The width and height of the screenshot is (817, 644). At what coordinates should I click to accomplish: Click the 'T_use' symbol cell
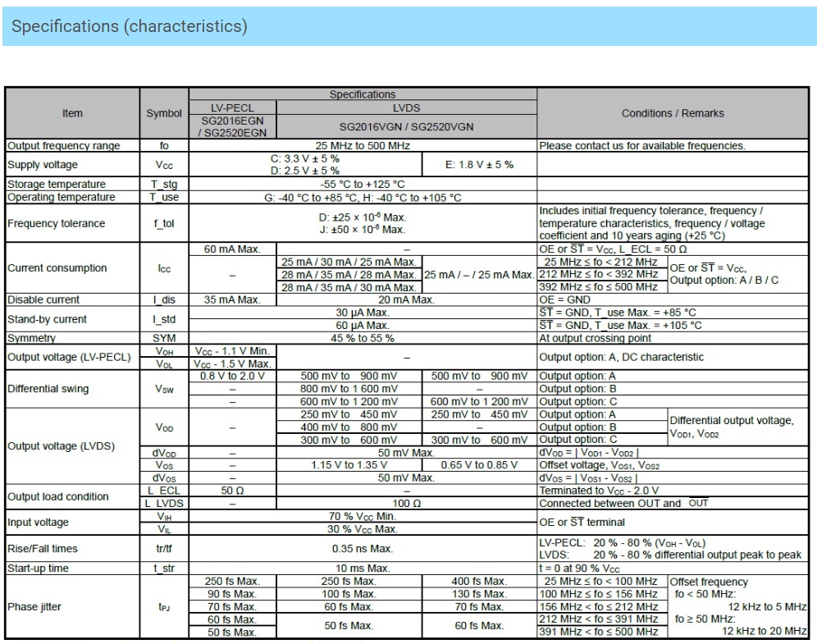pos(164,198)
